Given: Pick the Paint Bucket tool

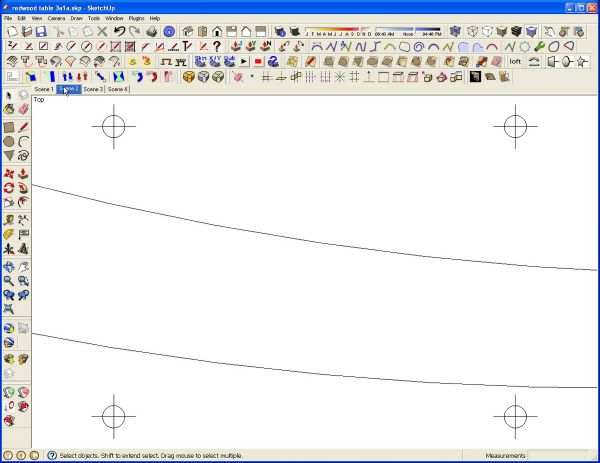Looking at the screenshot, I should click(9, 109).
